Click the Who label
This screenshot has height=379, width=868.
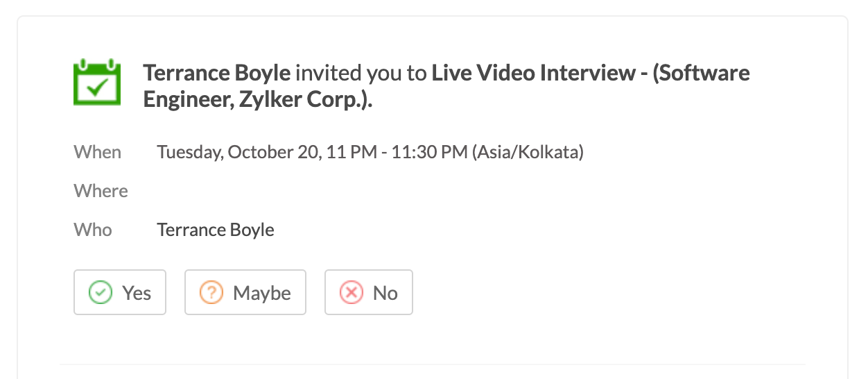93,230
